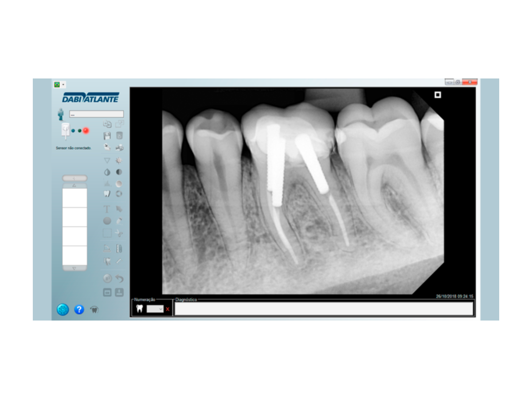Screen dimensions: 532x399
Task: Open the printer icon to print image
Action: point(119,147)
